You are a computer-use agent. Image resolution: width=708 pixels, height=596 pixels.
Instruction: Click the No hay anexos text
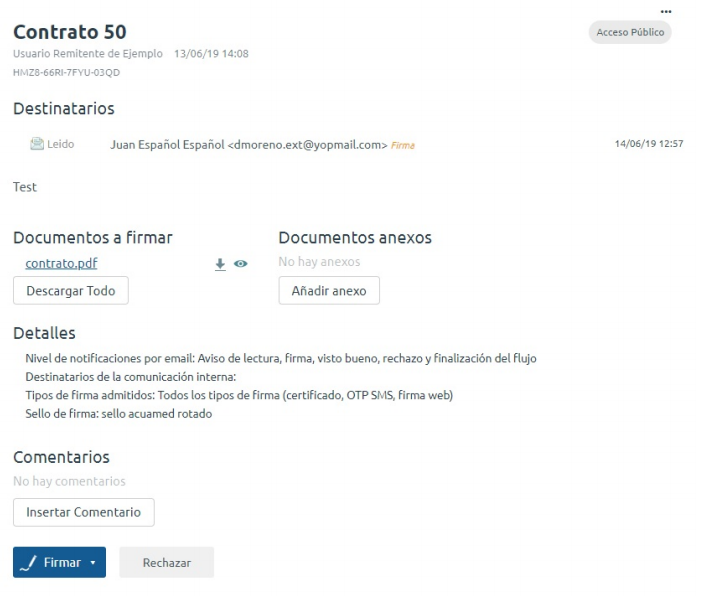[x=319, y=262]
